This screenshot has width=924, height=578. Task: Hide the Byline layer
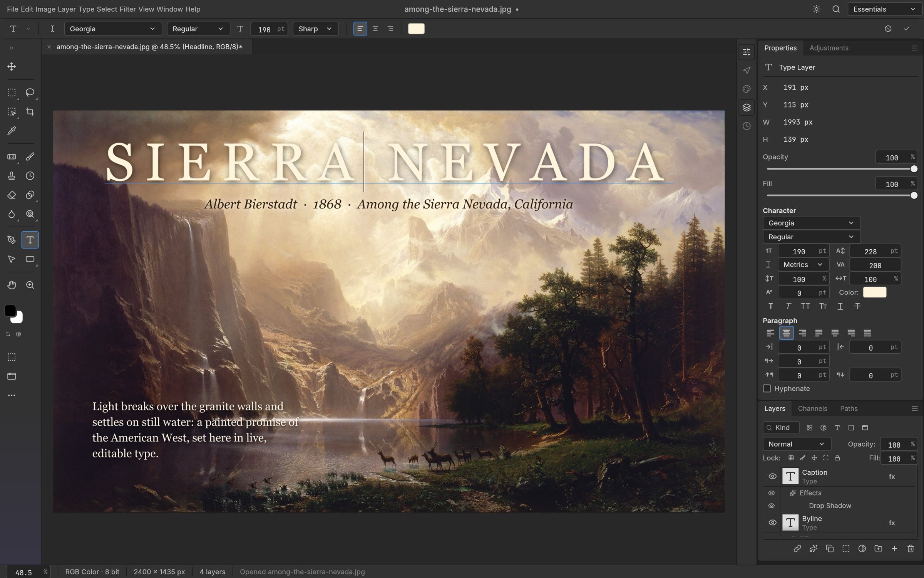[772, 523]
